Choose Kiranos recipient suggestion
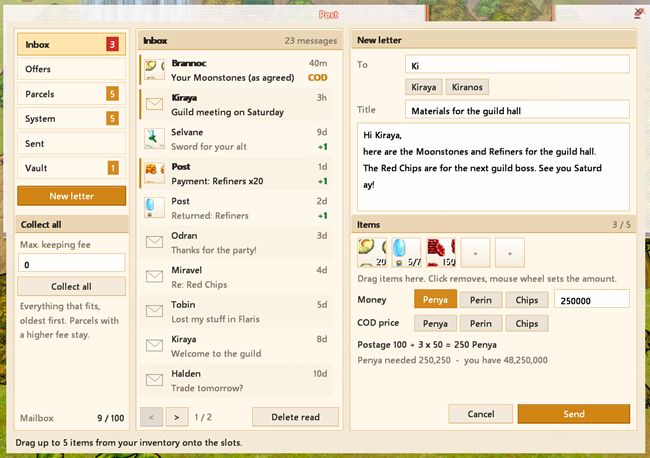The height and width of the screenshot is (458, 650). pyautogui.click(x=467, y=87)
